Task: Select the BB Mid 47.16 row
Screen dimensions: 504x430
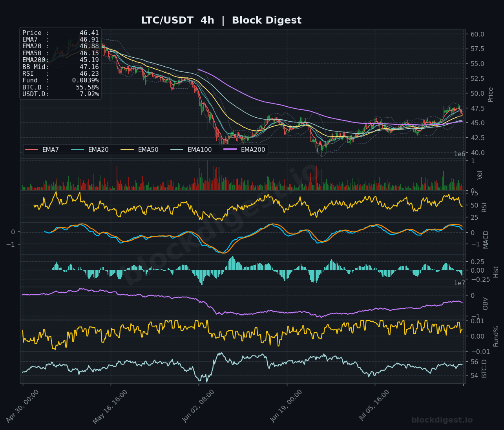Action: pyautogui.click(x=60, y=67)
